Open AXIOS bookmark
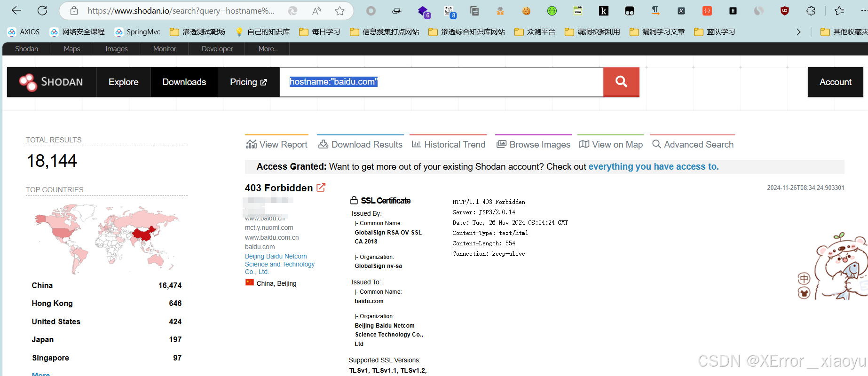The height and width of the screenshot is (376, 868). click(x=24, y=31)
